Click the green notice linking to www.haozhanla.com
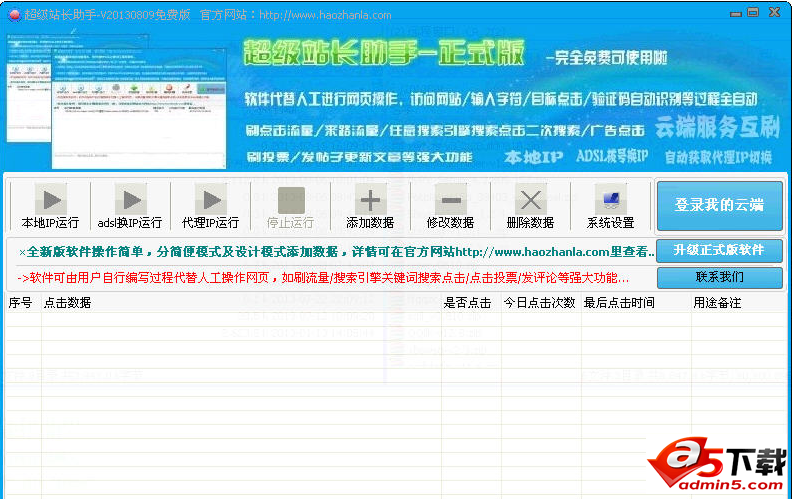Image resolution: width=792 pixels, height=499 pixels. (336, 252)
